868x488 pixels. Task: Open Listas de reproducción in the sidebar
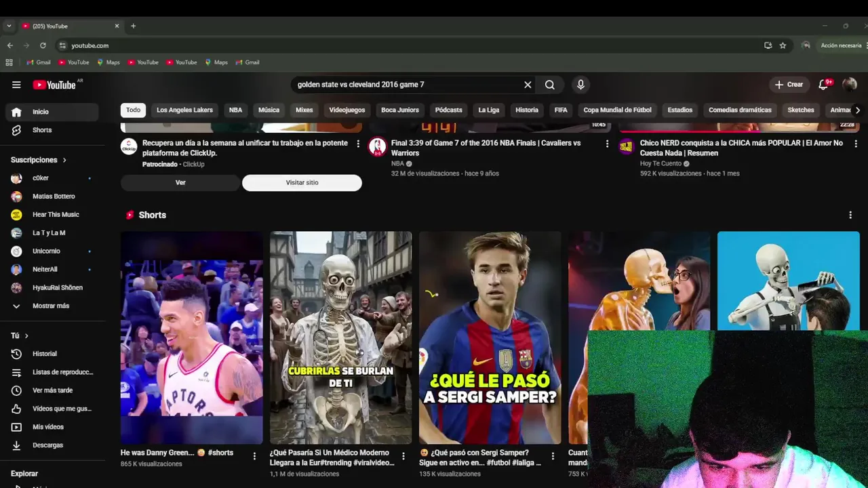(x=52, y=372)
